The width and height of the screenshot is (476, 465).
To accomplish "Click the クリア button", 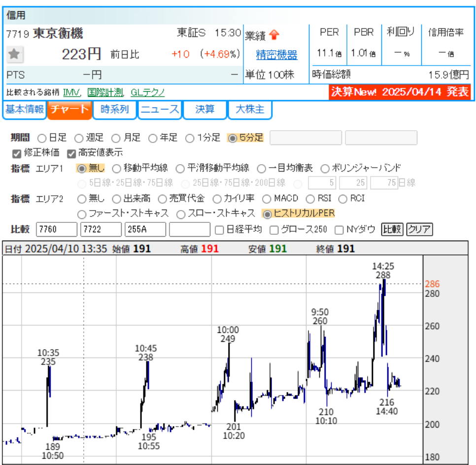I will (x=419, y=229).
